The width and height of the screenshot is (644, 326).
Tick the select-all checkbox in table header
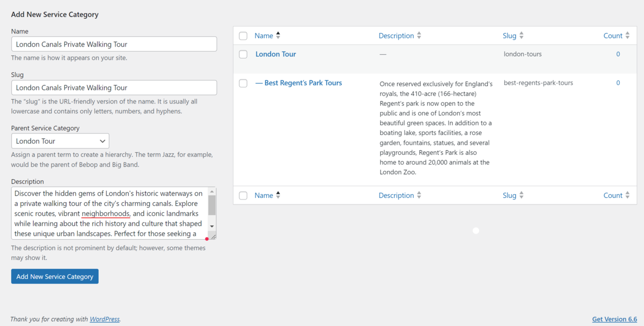243,36
